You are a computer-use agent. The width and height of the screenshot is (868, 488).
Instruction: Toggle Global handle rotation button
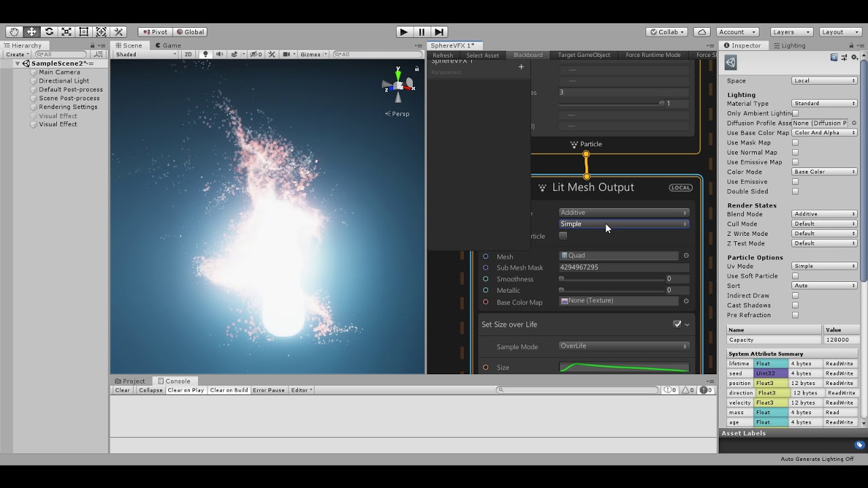[190, 32]
